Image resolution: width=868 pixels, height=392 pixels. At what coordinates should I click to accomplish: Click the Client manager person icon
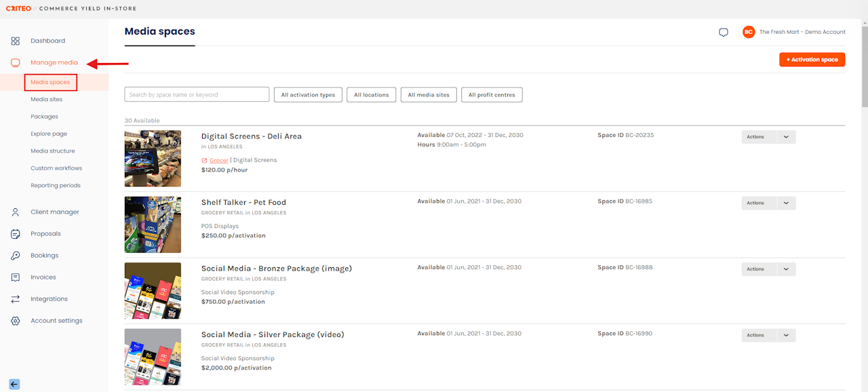(16, 212)
